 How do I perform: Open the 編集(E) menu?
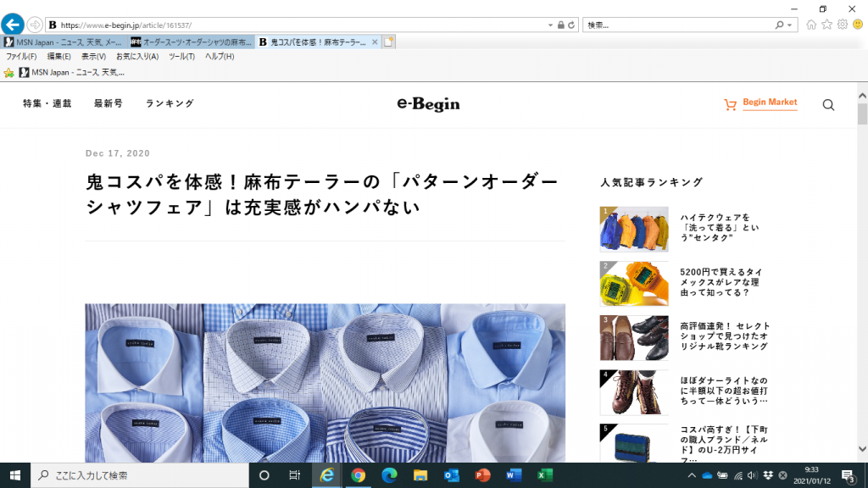click(58, 57)
